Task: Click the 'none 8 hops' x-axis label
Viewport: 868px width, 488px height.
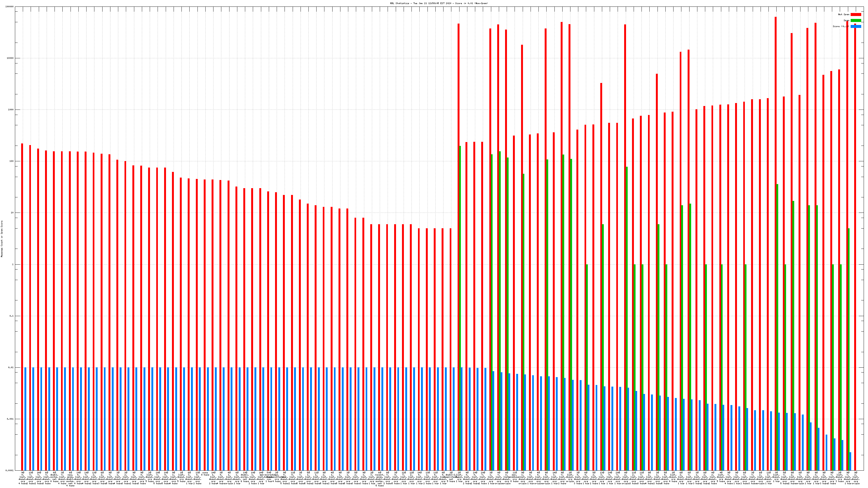Action: coord(205,474)
